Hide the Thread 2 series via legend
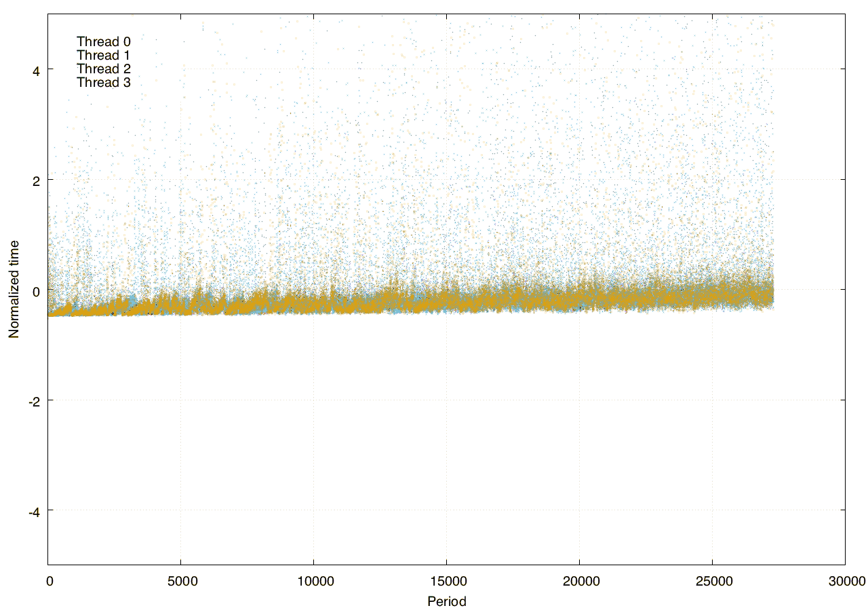Image resolution: width=868 pixels, height=608 pixels. pos(103,69)
